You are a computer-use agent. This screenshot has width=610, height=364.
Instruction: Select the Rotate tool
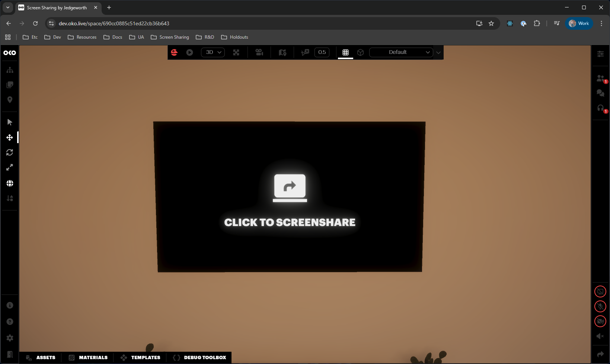(10, 152)
